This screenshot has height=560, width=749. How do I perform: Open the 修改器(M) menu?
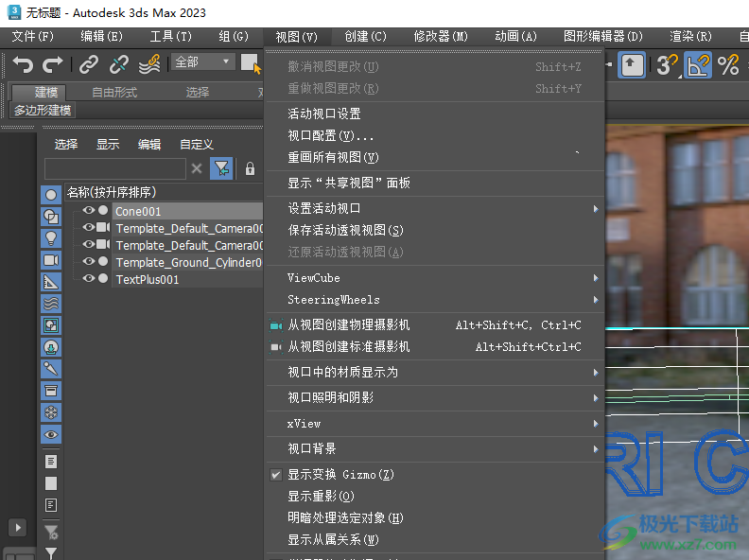pos(441,36)
